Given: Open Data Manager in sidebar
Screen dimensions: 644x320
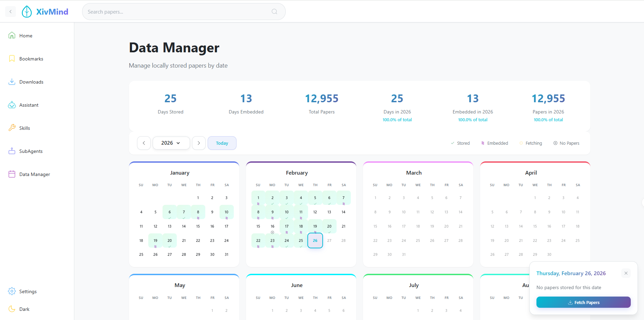Looking at the screenshot, I should 37,174.
